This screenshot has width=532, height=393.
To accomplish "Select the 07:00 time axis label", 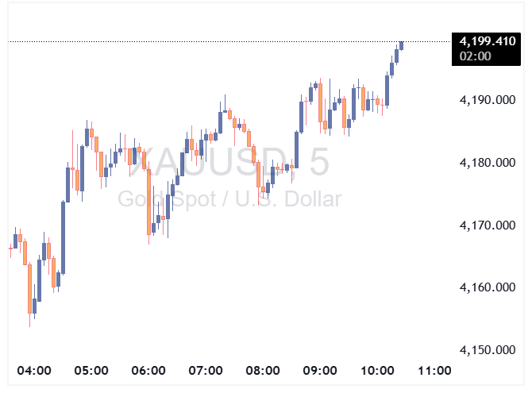I will point(206,371).
